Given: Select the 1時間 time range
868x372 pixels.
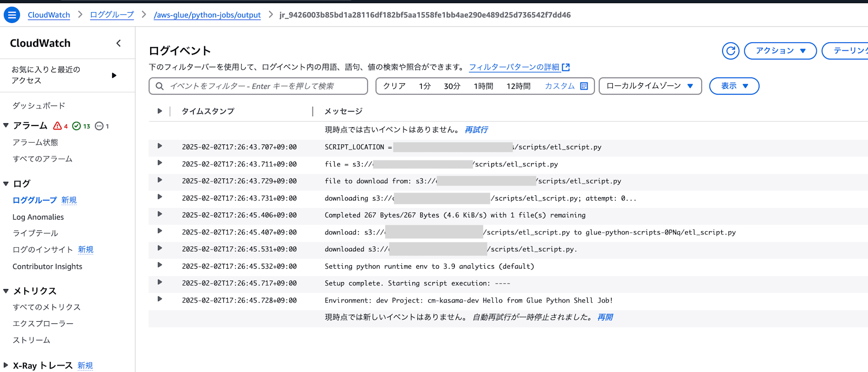Looking at the screenshot, I should pos(483,86).
